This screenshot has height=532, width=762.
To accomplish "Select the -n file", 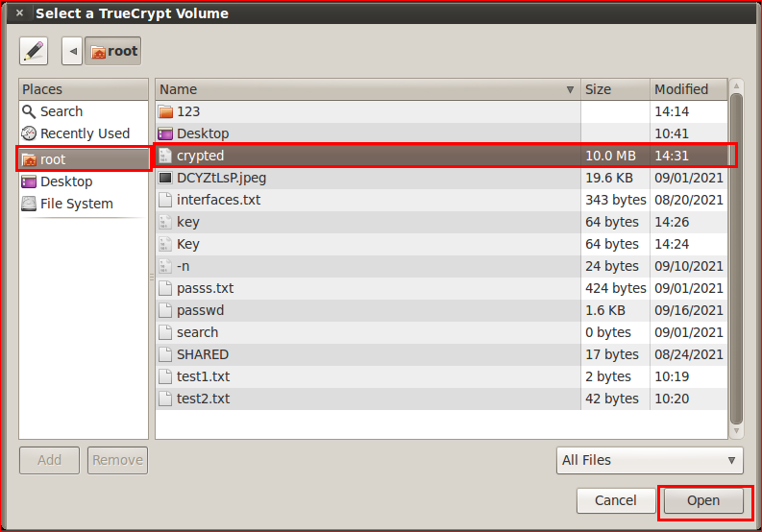I will 441,266.
